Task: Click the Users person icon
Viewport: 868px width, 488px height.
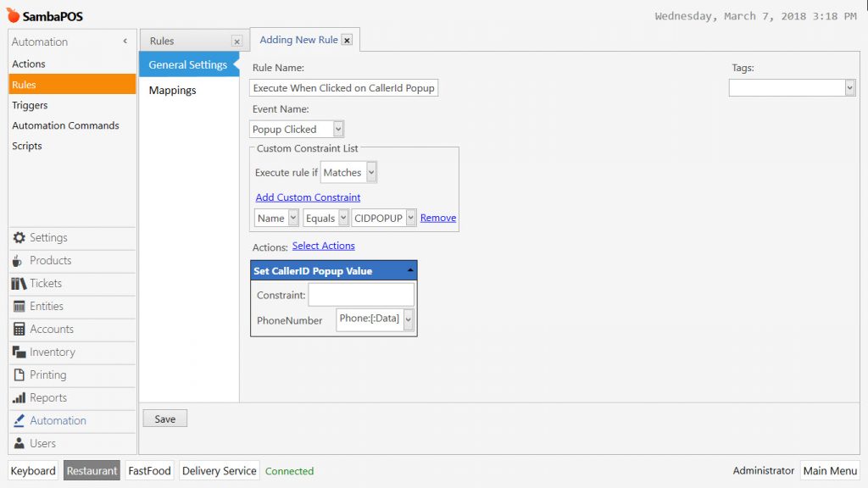Action: (x=19, y=443)
